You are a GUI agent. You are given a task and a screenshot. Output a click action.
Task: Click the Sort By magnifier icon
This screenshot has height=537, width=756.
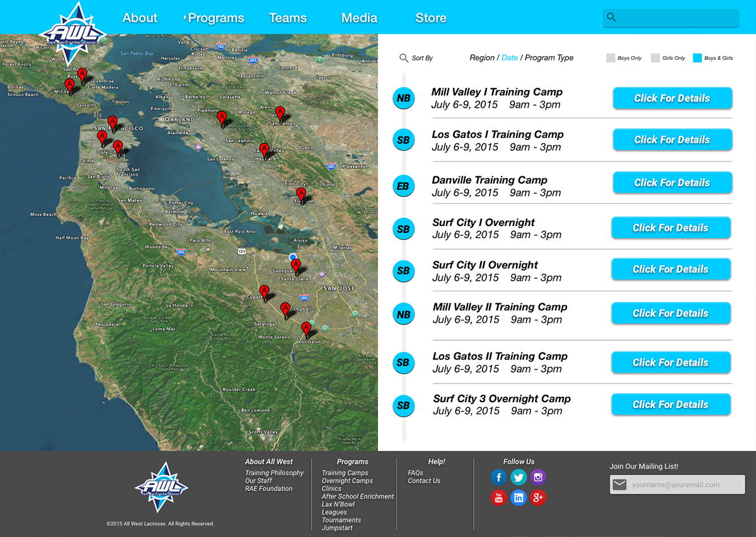[404, 58]
